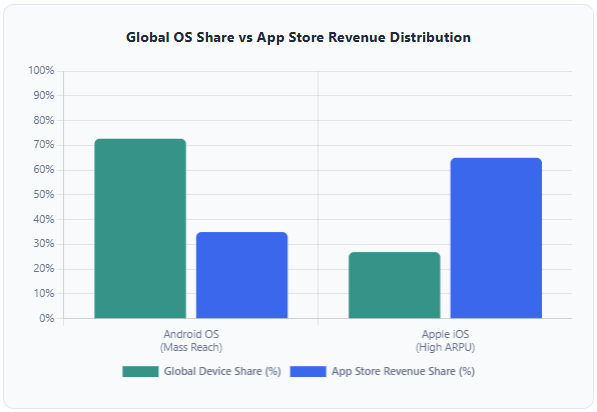The height and width of the screenshot is (412, 597).
Task: Click the 20% y-axis label
Action: [x=43, y=269]
